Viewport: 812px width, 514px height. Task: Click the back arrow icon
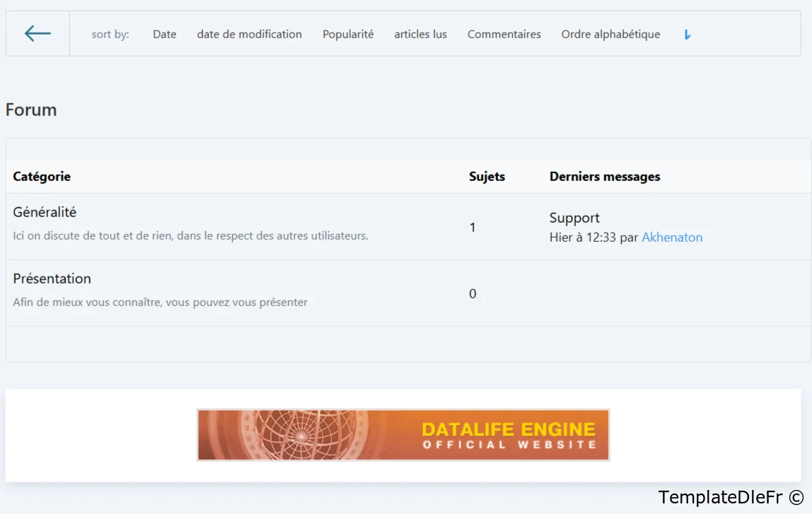(x=37, y=33)
